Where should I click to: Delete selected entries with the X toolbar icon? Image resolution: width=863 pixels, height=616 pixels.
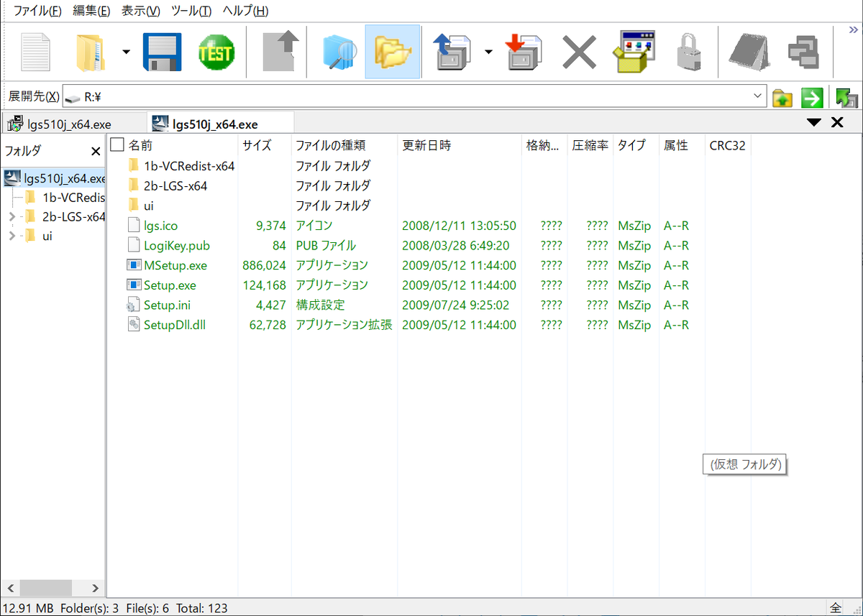[x=579, y=51]
